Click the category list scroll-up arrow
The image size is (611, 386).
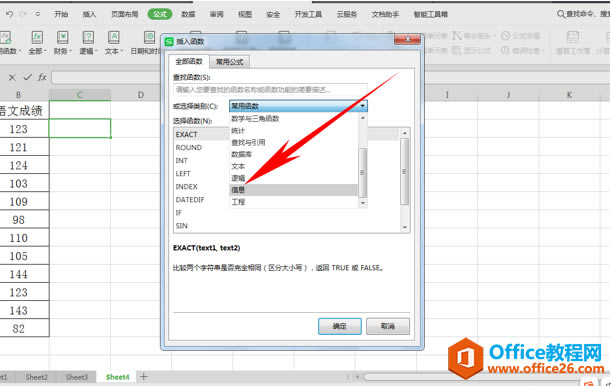click(363, 118)
